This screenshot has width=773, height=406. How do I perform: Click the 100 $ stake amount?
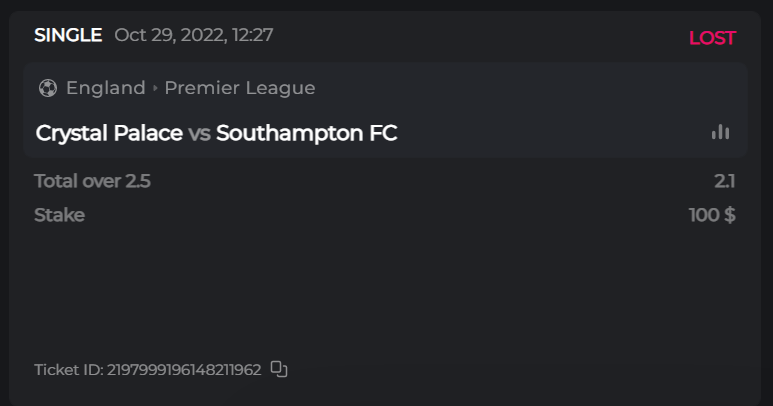tap(712, 215)
